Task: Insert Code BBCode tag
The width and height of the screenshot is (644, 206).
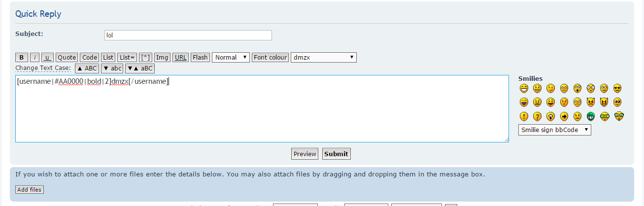Action: (x=90, y=58)
